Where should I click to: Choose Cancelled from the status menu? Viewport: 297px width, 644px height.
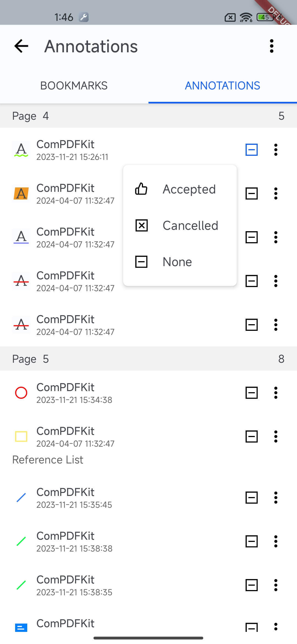(x=180, y=225)
